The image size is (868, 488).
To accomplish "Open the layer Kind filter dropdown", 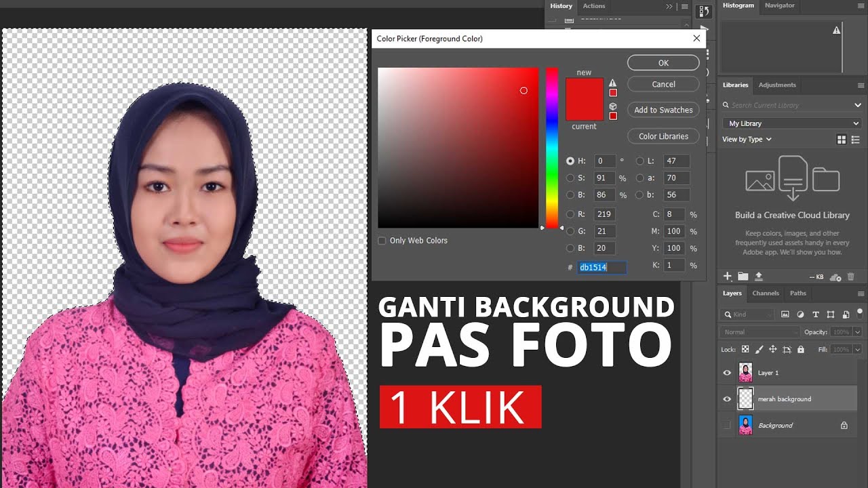I will coord(747,314).
